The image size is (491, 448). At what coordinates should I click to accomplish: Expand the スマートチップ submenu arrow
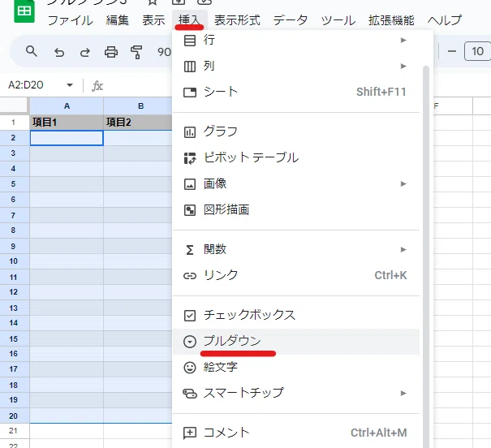pyautogui.click(x=403, y=393)
